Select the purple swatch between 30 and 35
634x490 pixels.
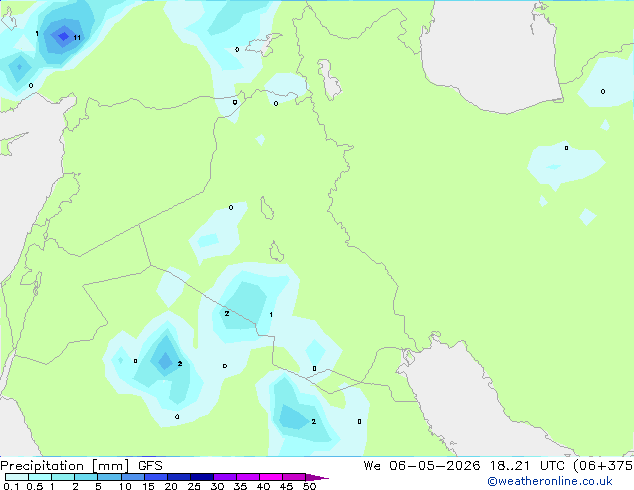click(x=225, y=477)
